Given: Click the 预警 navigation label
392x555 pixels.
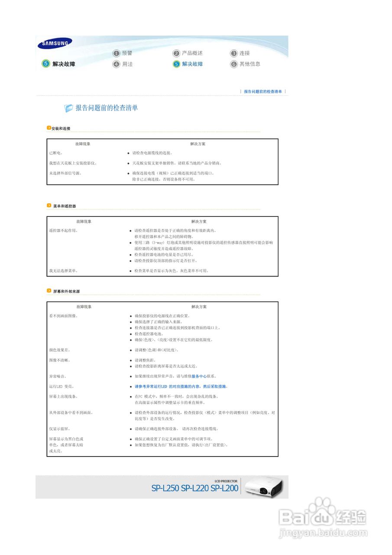Looking at the screenshot, I should pos(127,53).
